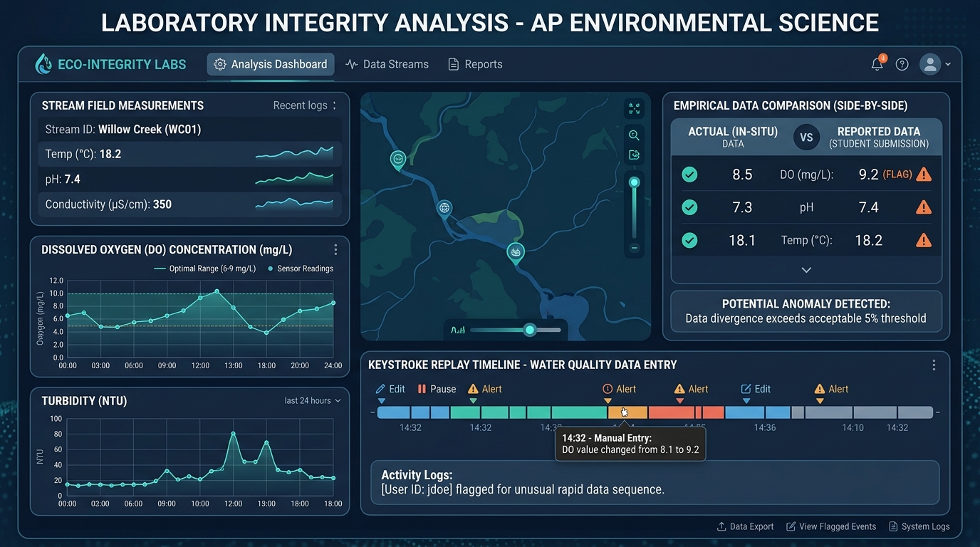Open the Dissolved Oxygen chart options menu
The image size is (980, 547).
pos(335,250)
